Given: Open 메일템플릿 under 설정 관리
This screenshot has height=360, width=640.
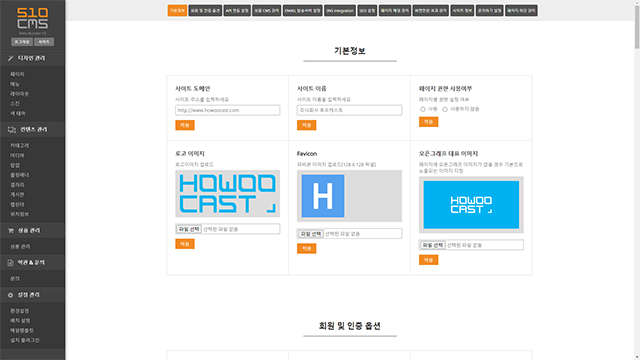Looking at the screenshot, I should pos(22,331).
